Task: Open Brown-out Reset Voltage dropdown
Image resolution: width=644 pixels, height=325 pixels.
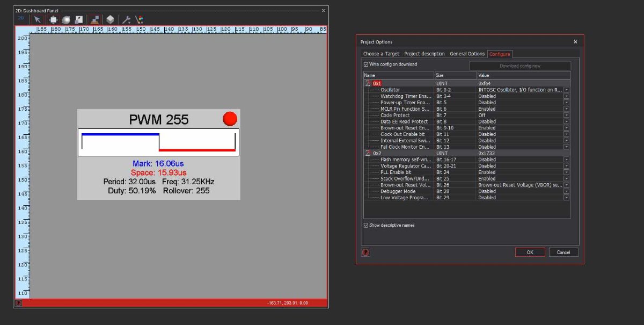Action: [566, 185]
